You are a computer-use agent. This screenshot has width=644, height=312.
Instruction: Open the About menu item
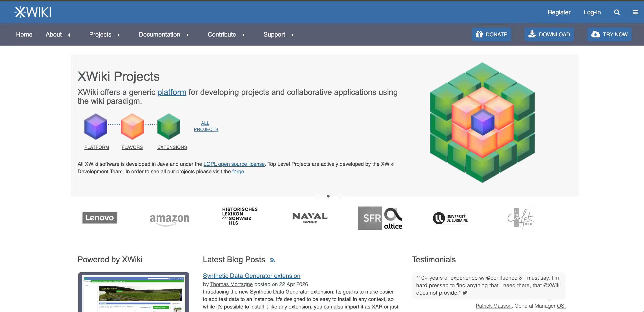53,34
